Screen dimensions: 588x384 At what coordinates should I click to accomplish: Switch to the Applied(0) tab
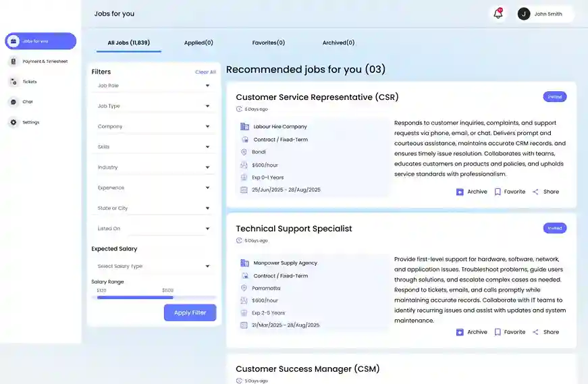[198, 43]
